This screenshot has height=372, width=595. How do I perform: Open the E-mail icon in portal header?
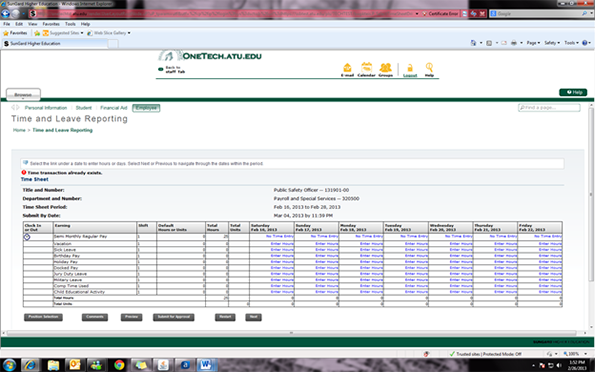click(347, 68)
